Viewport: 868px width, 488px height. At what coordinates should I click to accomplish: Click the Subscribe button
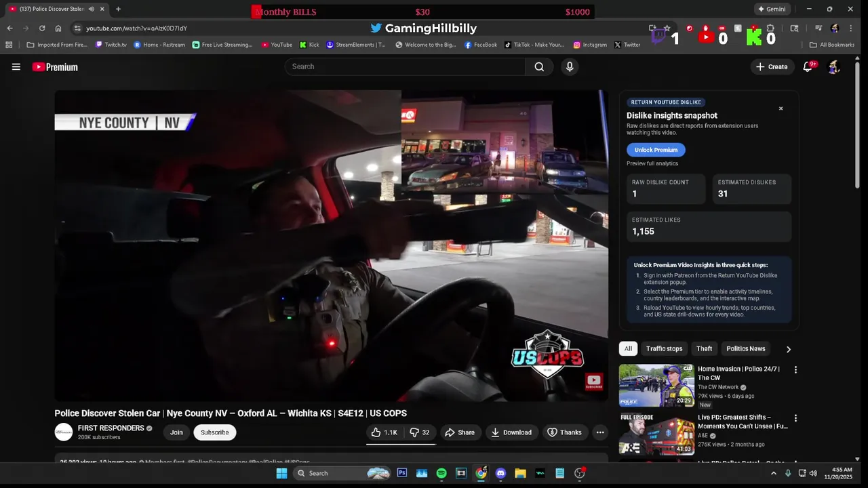215,432
